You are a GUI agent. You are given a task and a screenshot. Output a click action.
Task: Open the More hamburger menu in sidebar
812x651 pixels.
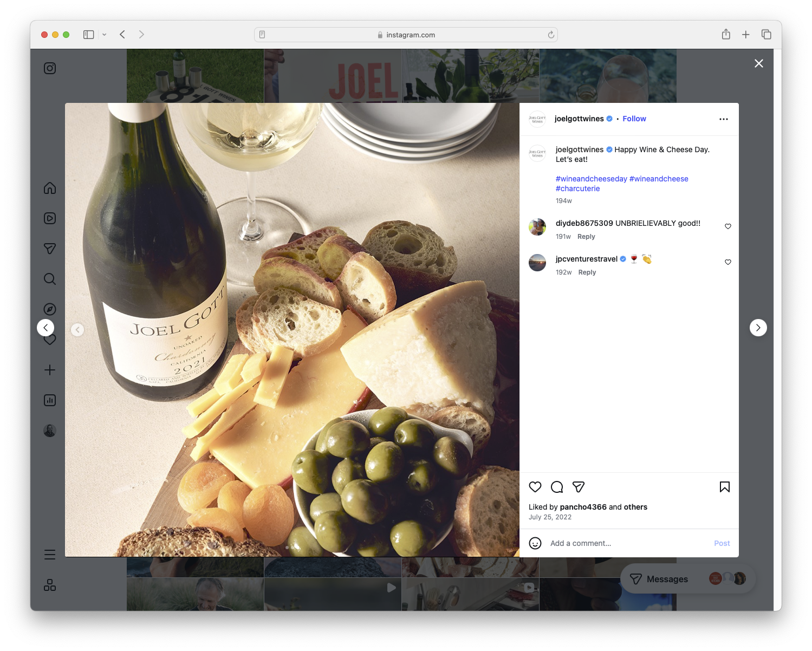[50, 555]
